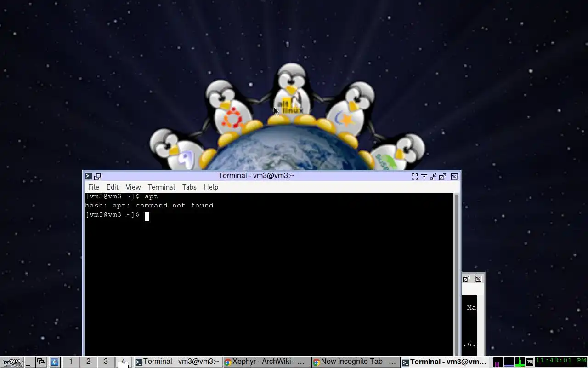Click the '[vm3@vm3 ~]$ apt' command line

pyautogui.click(x=121, y=196)
